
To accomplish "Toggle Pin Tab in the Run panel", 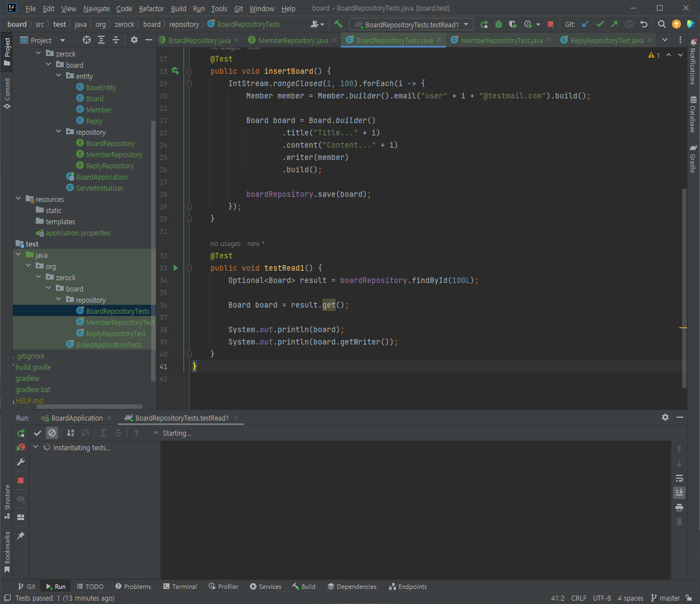I will pyautogui.click(x=21, y=536).
